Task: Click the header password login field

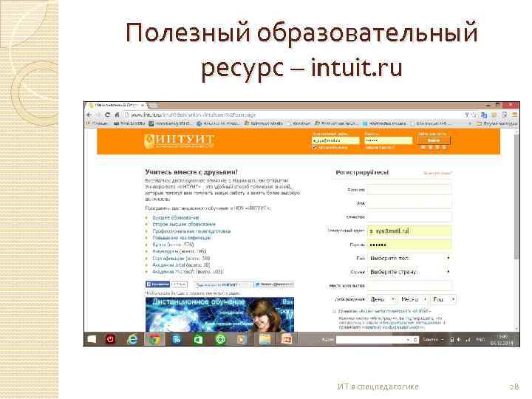Action: [x=389, y=140]
